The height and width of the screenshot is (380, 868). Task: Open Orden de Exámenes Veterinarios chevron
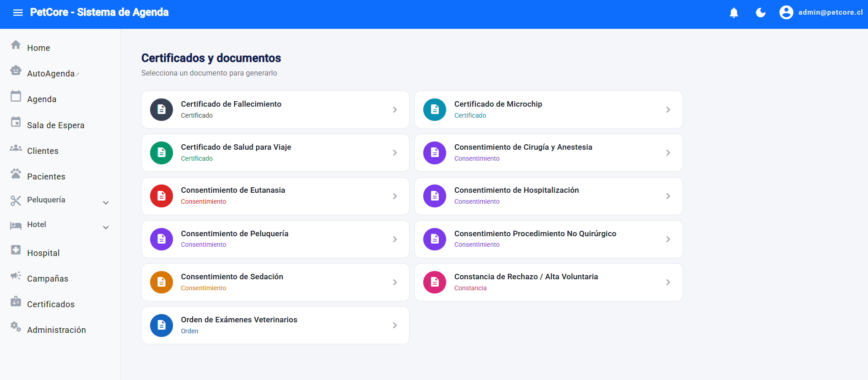395,325
